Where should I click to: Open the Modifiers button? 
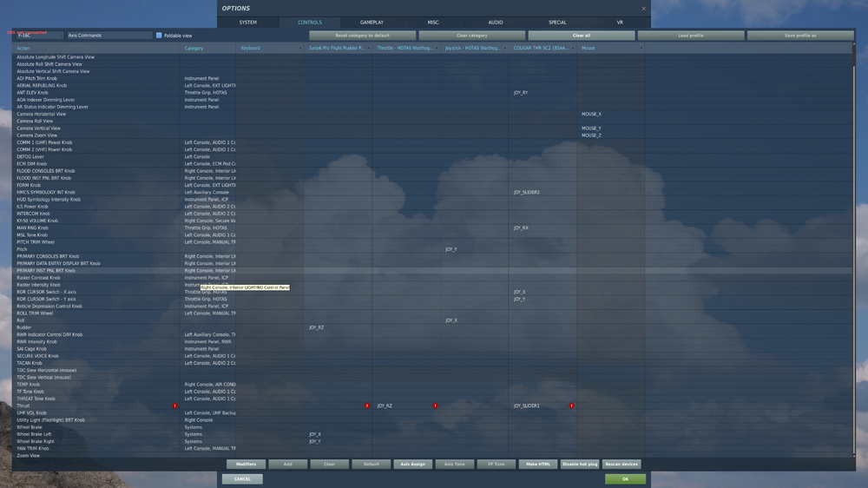[x=246, y=465]
